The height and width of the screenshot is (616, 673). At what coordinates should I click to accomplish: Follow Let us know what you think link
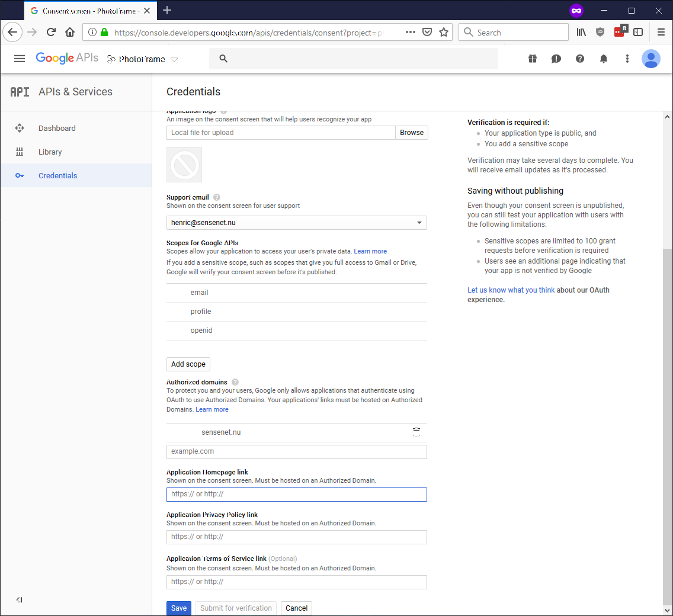511,290
